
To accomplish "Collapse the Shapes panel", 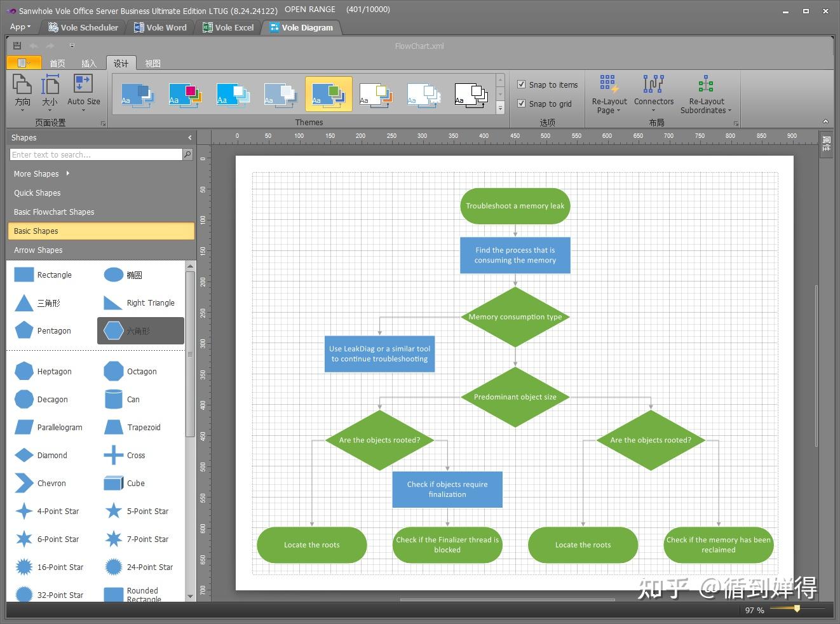I will tap(189, 138).
